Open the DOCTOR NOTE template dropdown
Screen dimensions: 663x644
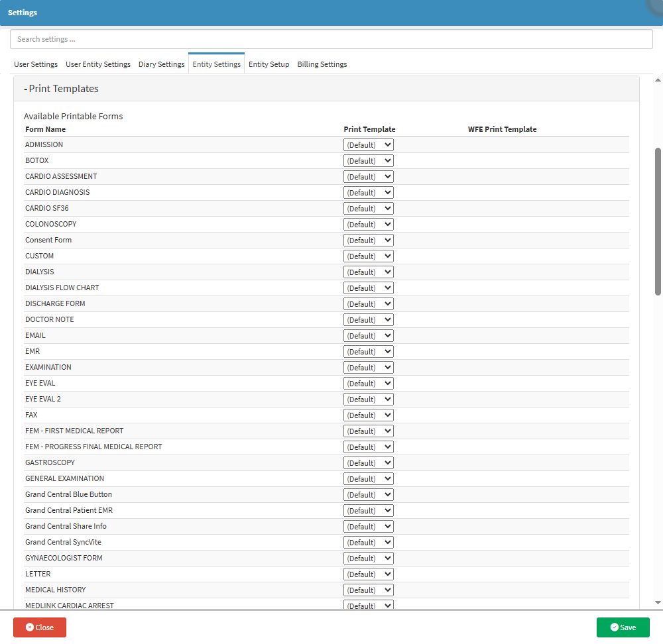pos(368,320)
